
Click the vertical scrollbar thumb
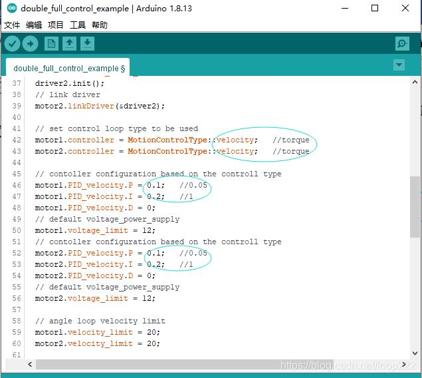tap(415, 207)
